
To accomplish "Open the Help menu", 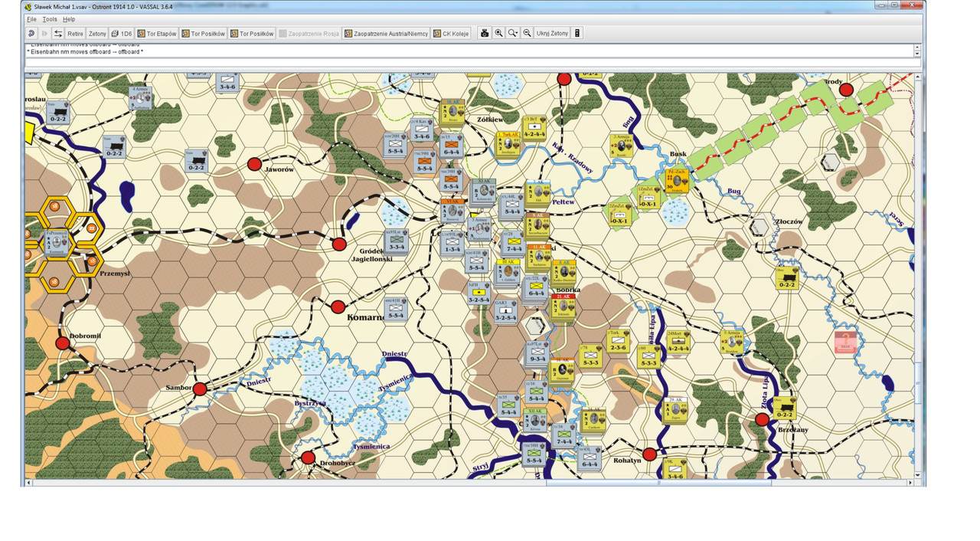I will pyautogui.click(x=69, y=19).
